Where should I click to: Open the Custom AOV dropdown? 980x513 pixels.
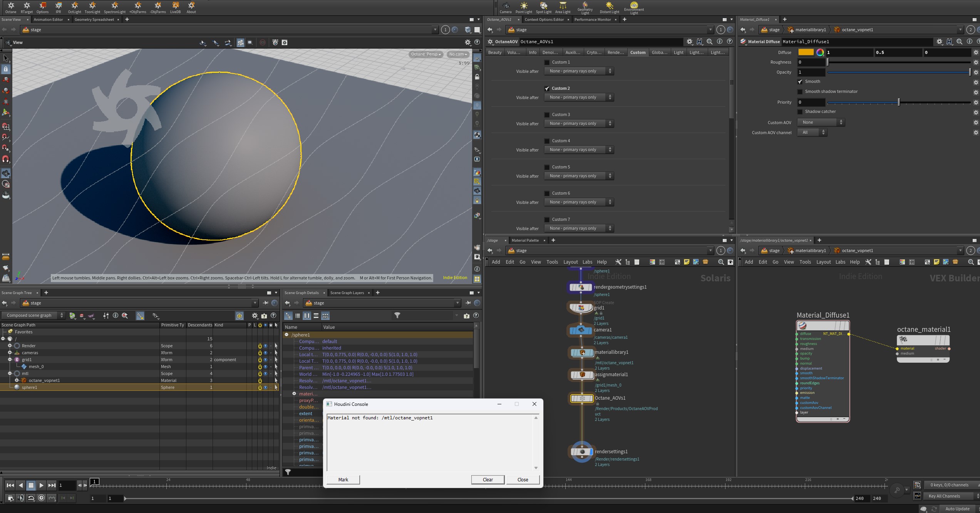(x=820, y=122)
